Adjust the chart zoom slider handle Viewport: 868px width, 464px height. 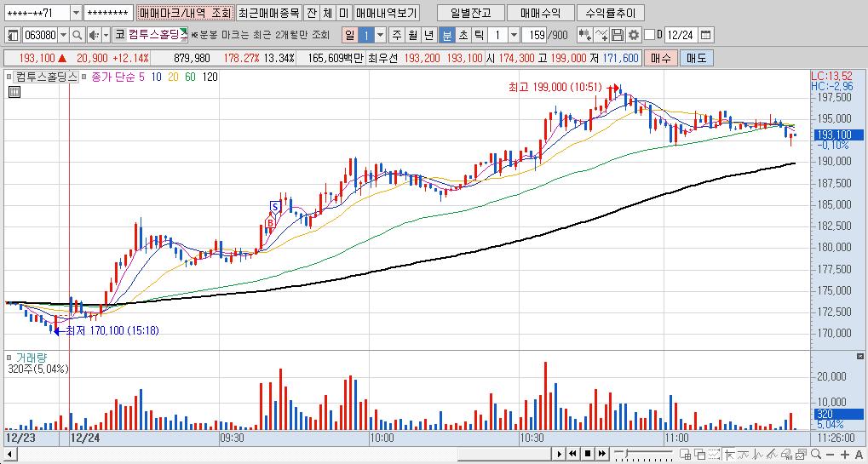coord(627,453)
